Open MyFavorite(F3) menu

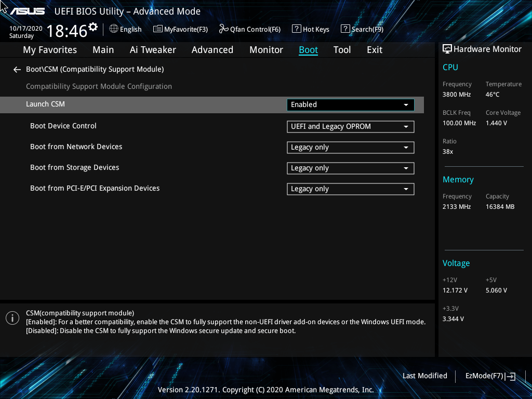[180, 29]
